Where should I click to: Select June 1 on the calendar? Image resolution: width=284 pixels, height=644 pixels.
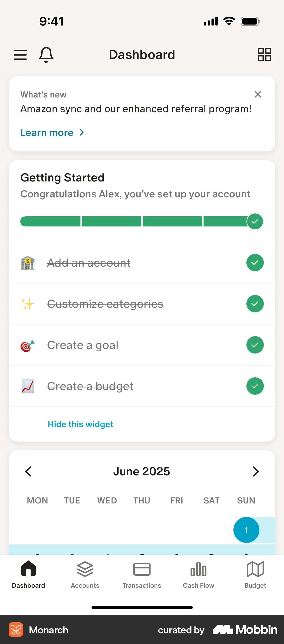246,530
